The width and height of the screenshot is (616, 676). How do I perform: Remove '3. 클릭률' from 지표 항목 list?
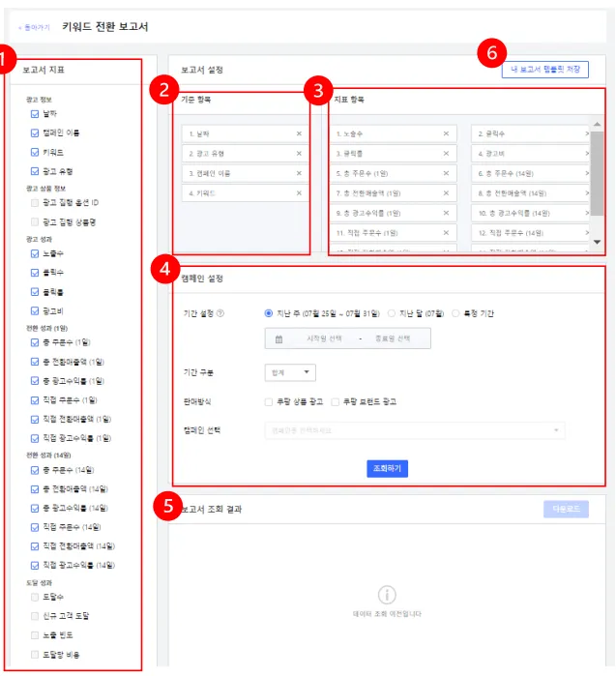(x=446, y=154)
